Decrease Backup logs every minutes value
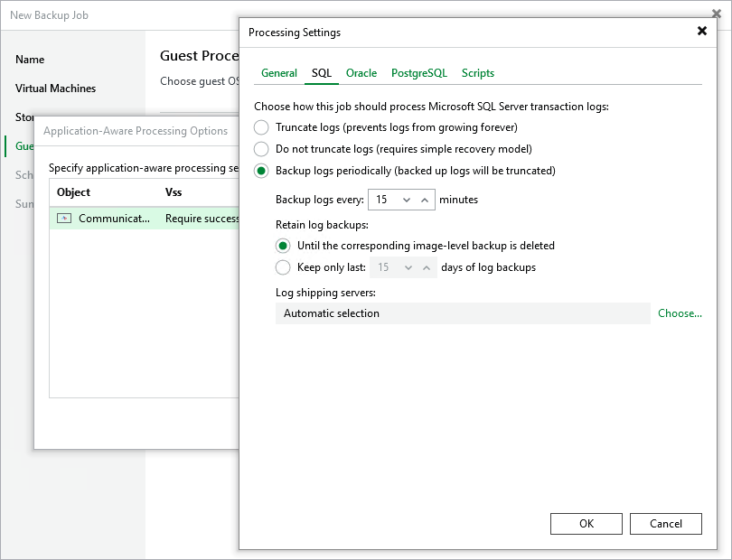This screenshot has height=560, width=732. 407,200
